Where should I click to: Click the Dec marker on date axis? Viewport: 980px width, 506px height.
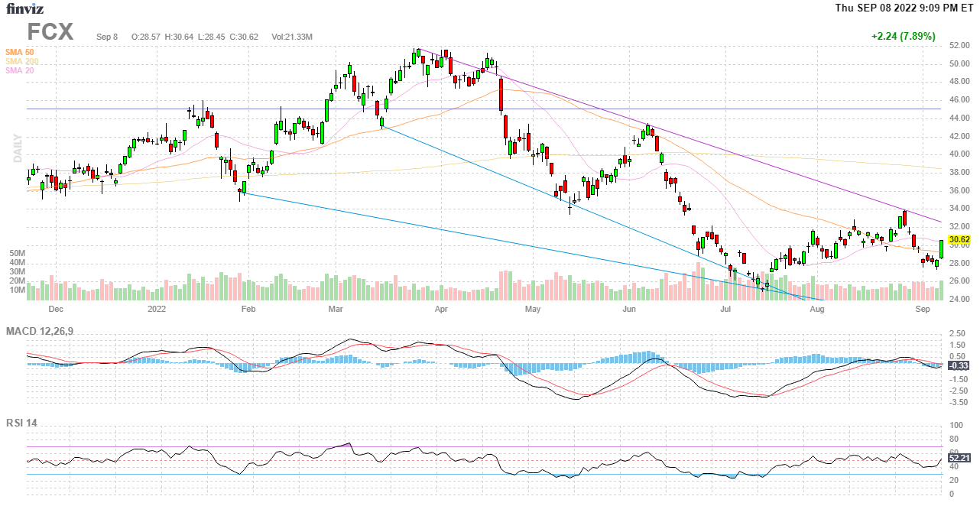(x=56, y=309)
